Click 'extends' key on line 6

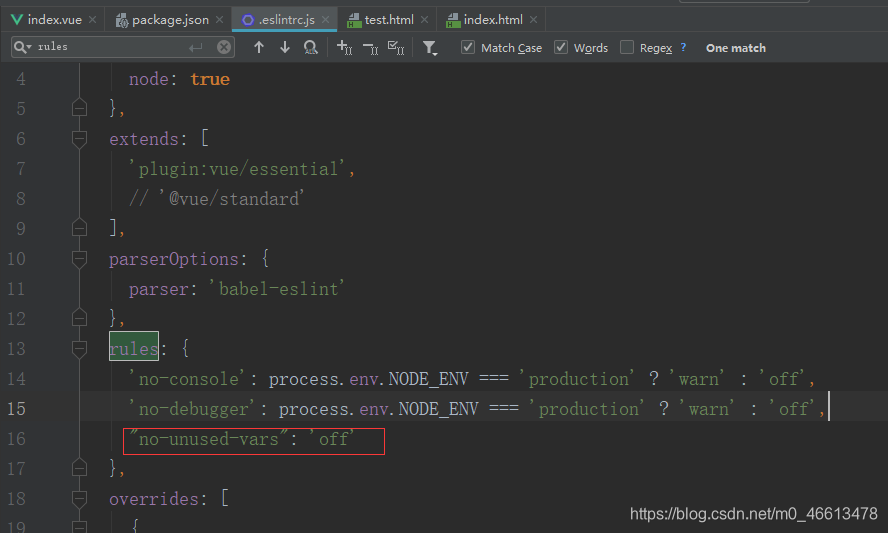click(x=144, y=139)
